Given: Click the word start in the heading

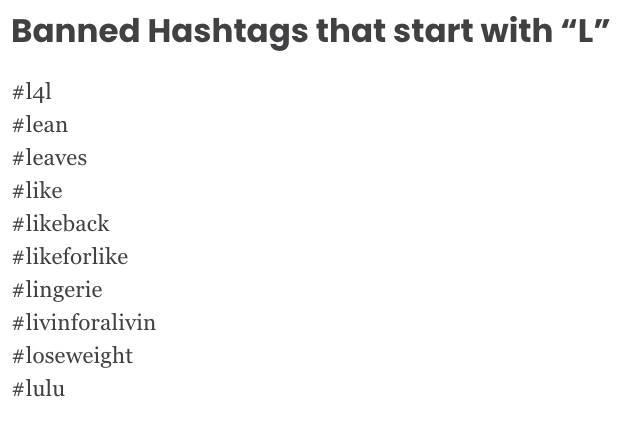Looking at the screenshot, I should tap(433, 32).
